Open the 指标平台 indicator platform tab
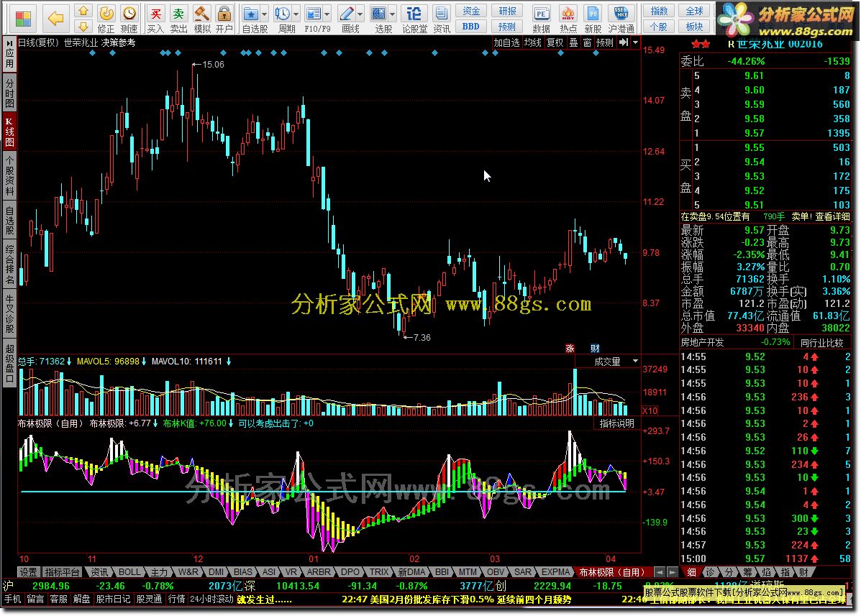Viewport: 861px width, 616px height. point(62,572)
